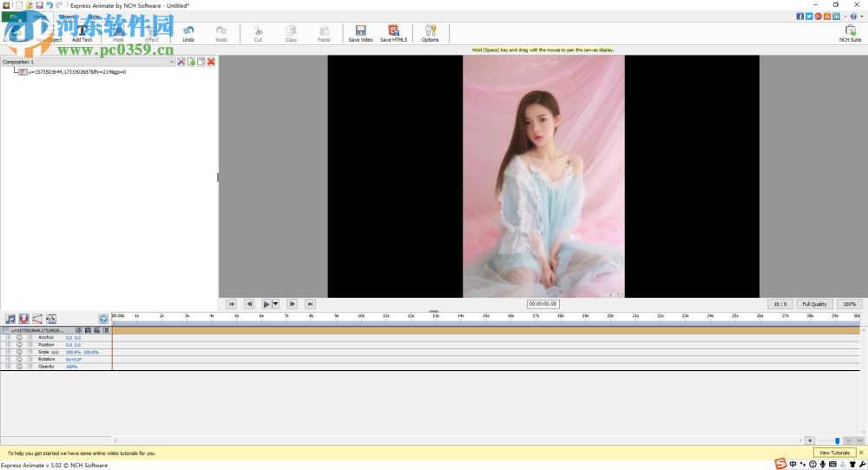This screenshot has width=868, height=470.
Task: Click the Undo toolbar button
Action: tap(188, 33)
